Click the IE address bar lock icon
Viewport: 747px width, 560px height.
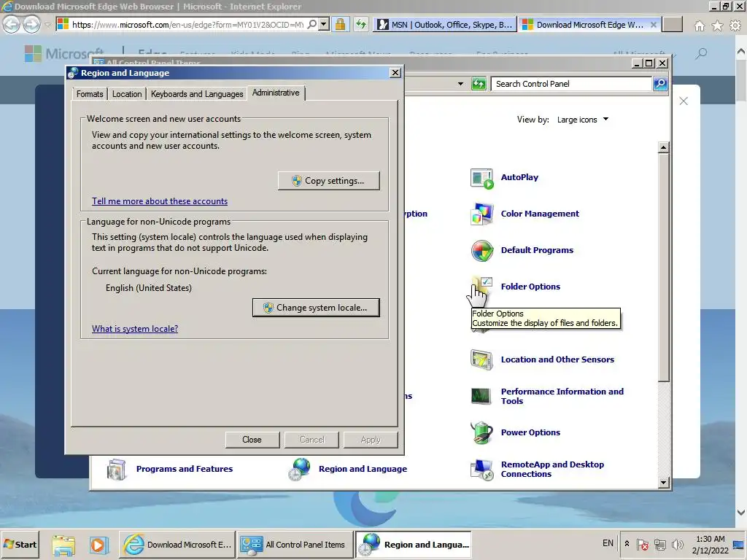click(x=340, y=24)
